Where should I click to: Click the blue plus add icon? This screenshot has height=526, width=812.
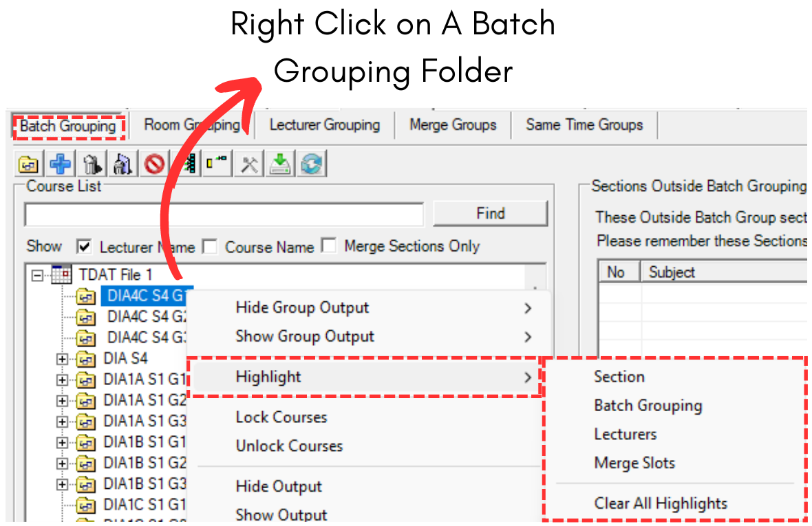(x=61, y=164)
